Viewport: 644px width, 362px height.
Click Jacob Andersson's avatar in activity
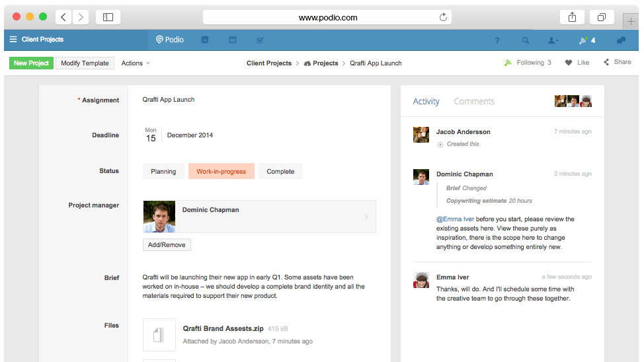pos(421,135)
